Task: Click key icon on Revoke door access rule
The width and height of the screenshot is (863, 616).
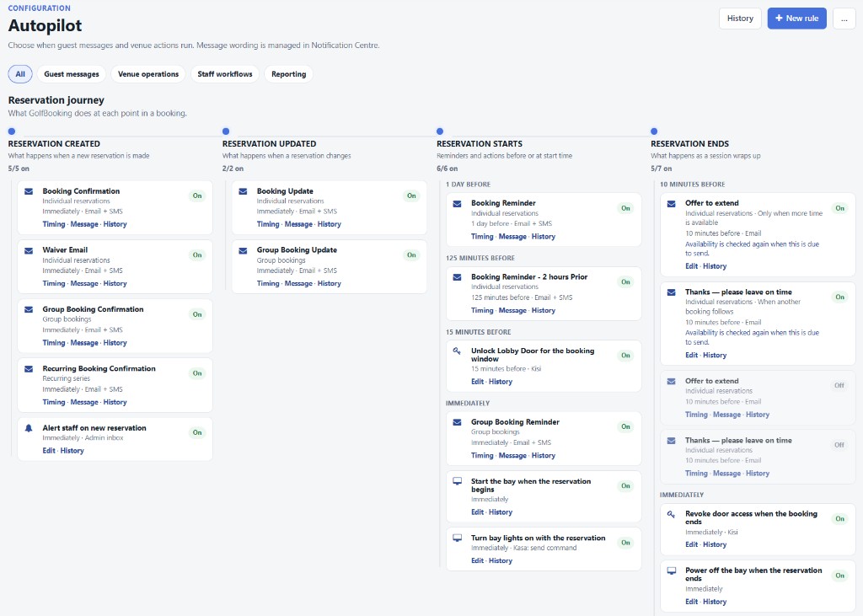Action: tap(671, 514)
